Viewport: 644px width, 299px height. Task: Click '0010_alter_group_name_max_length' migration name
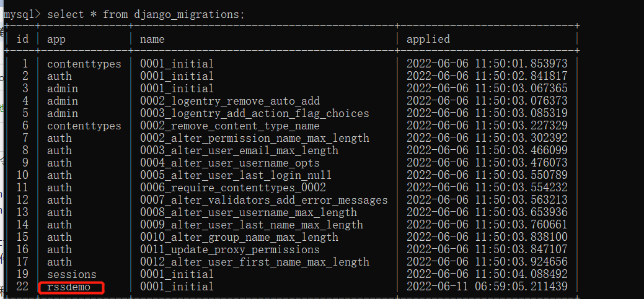pos(239,237)
